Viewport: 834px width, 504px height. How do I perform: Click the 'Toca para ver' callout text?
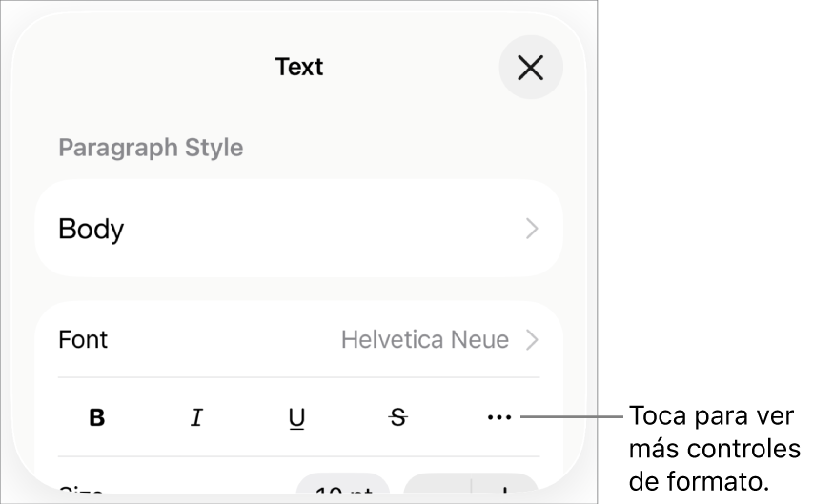(712, 417)
